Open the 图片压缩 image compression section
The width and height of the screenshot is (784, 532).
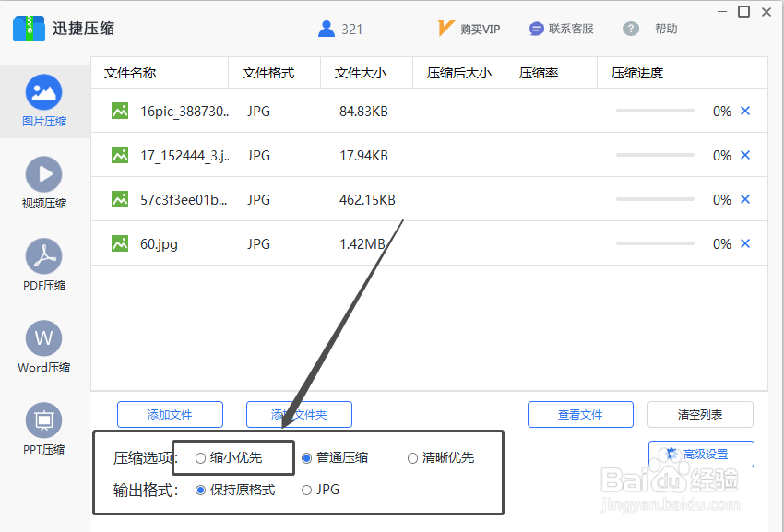click(x=44, y=100)
